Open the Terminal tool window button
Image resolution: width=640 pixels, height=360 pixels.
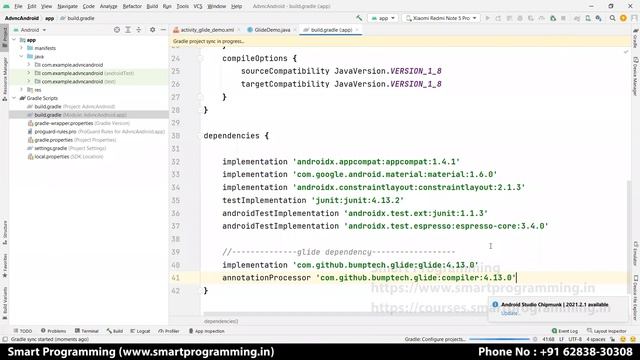coord(87,331)
